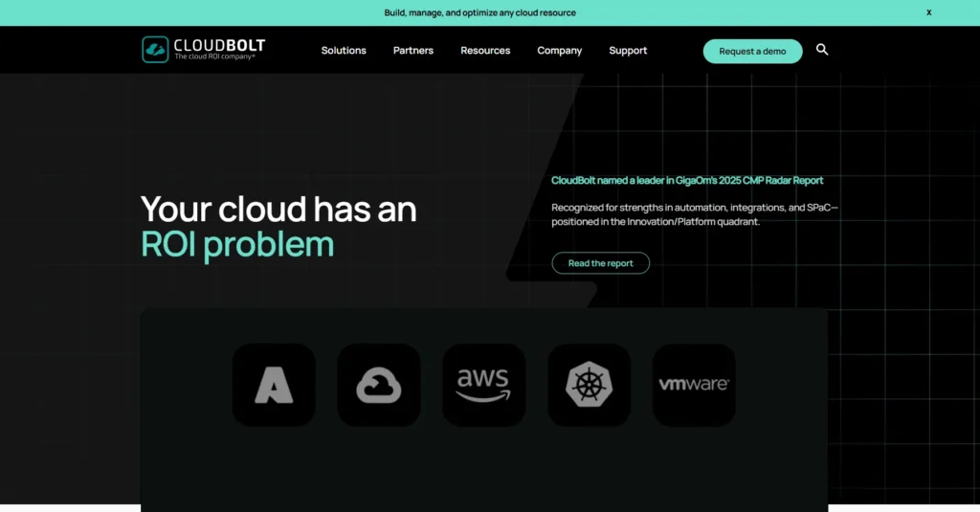980x512 pixels.
Task: Click the VMware logo tile
Action: (694, 385)
